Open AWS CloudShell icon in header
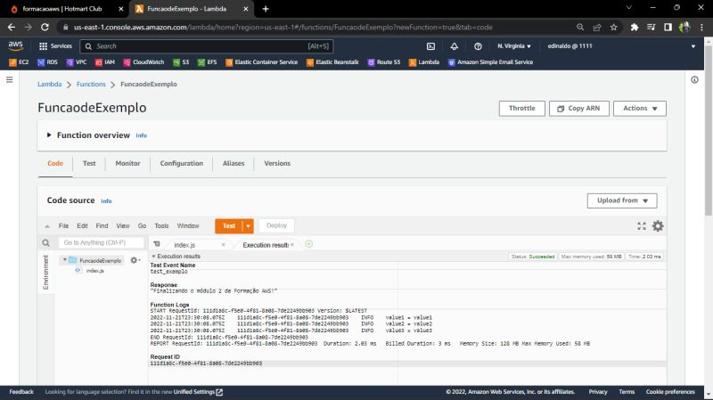Viewport: 713px width, 400px height. [x=431, y=46]
